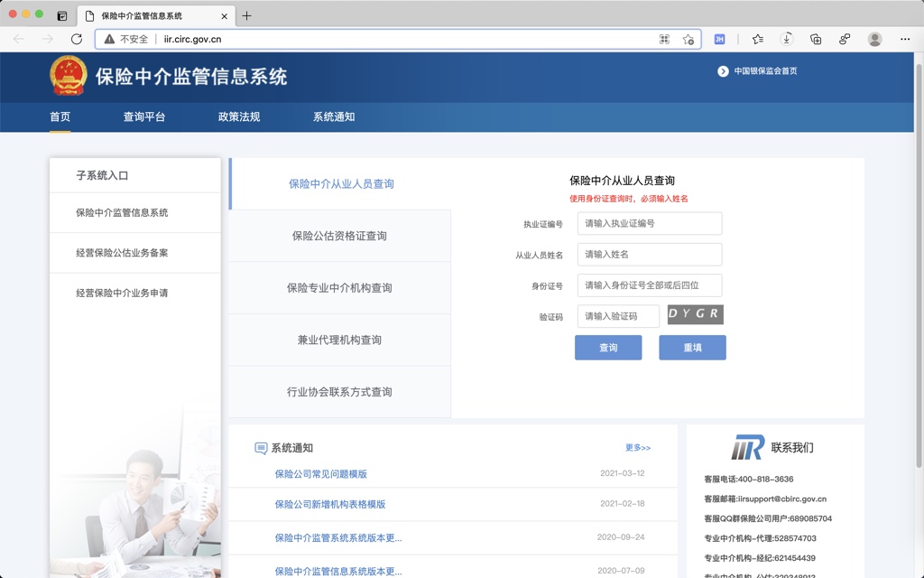Click the arrow icon beside 中国银保监会首页
Screen dimensions: 924x578
tap(723, 71)
